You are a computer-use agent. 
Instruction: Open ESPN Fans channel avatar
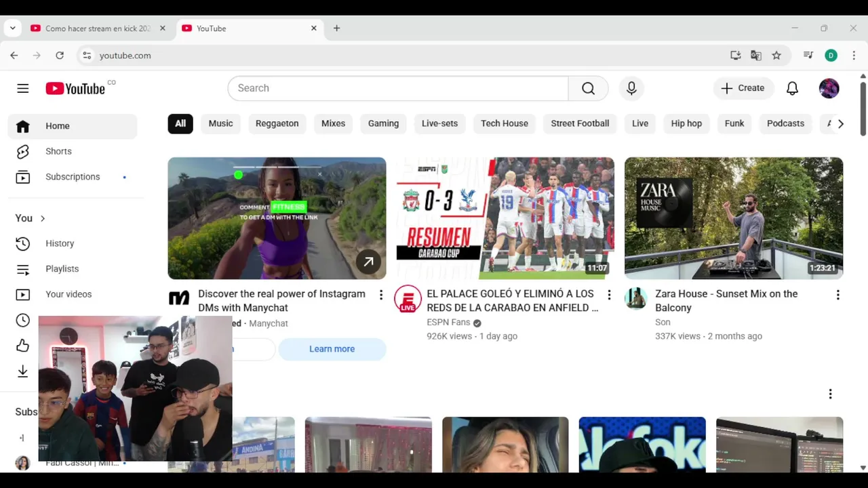[408, 299]
